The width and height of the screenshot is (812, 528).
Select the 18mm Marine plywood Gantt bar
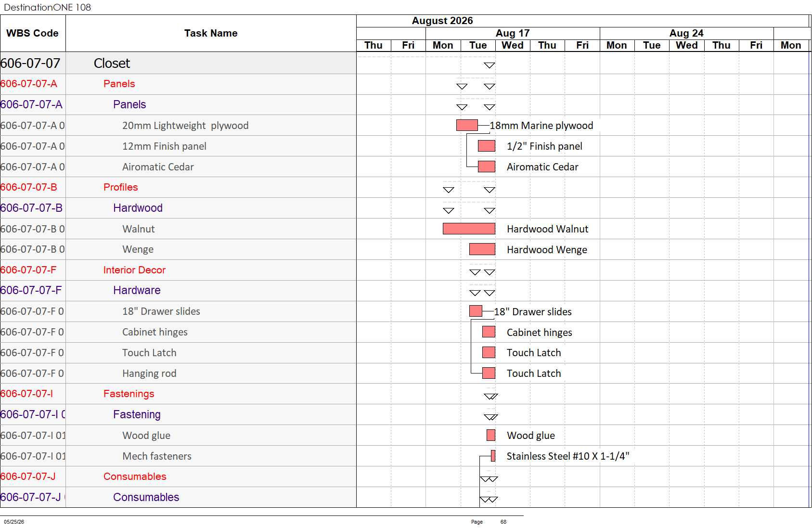[467, 125]
